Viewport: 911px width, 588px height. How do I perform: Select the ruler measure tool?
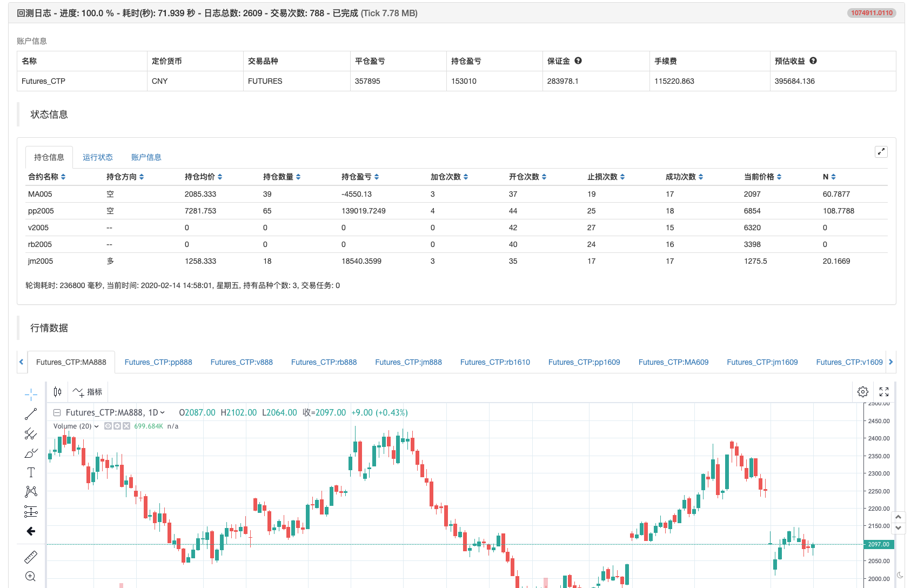(x=31, y=557)
